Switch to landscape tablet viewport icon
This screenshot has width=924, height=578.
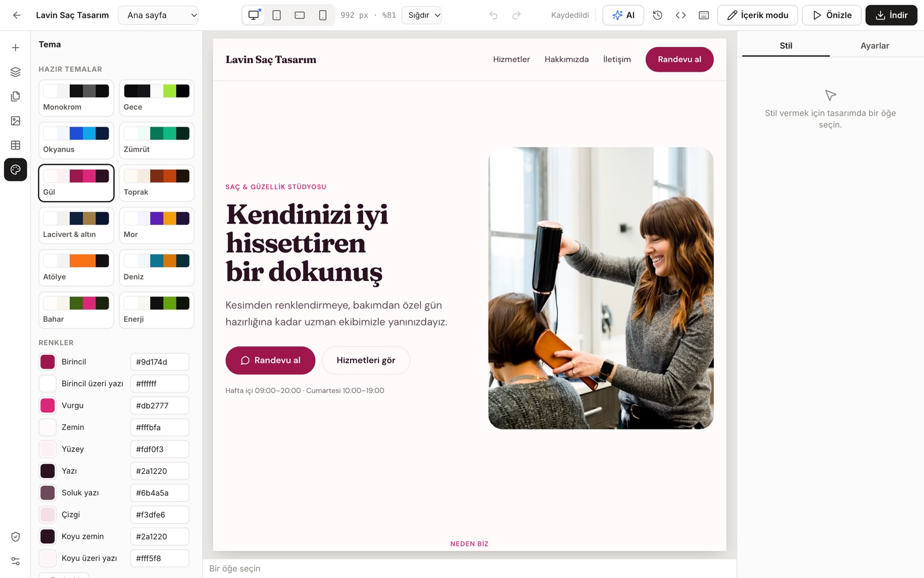(x=300, y=15)
